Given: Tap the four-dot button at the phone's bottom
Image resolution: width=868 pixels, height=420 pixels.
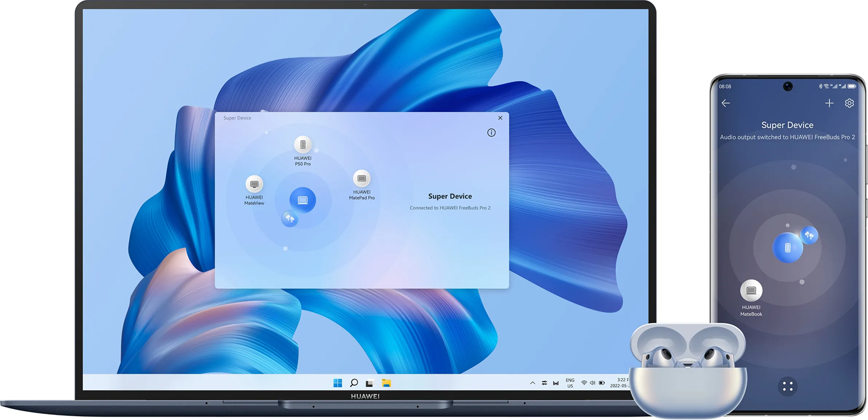Looking at the screenshot, I should click(787, 386).
